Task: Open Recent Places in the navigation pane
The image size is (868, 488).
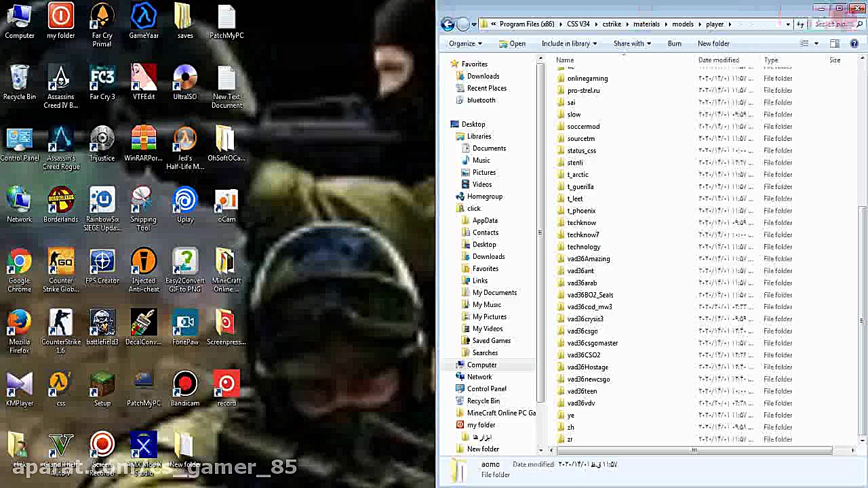Action: pyautogui.click(x=486, y=88)
